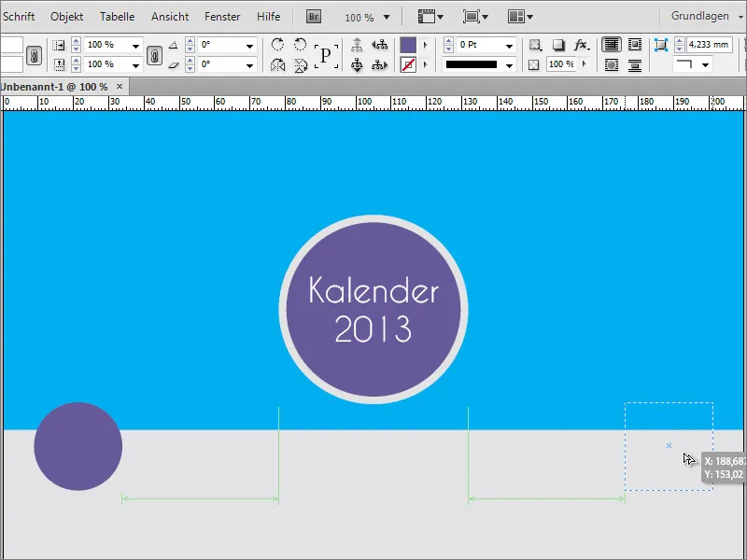This screenshot has width=747, height=560.
Task: Open the Grundlagen workspace switcher
Action: coord(707,16)
